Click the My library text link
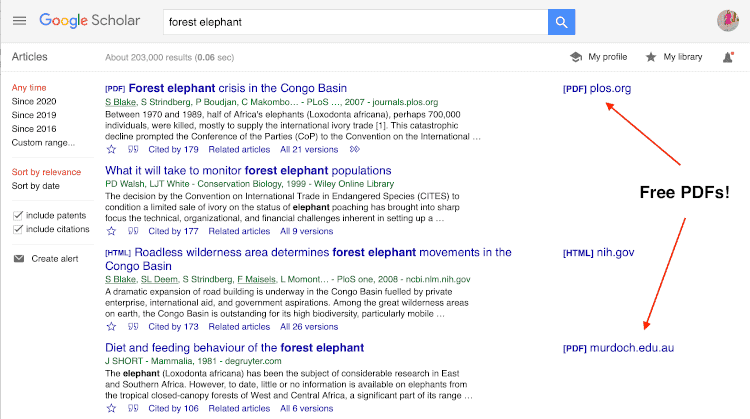This screenshot has width=750, height=419. (683, 57)
